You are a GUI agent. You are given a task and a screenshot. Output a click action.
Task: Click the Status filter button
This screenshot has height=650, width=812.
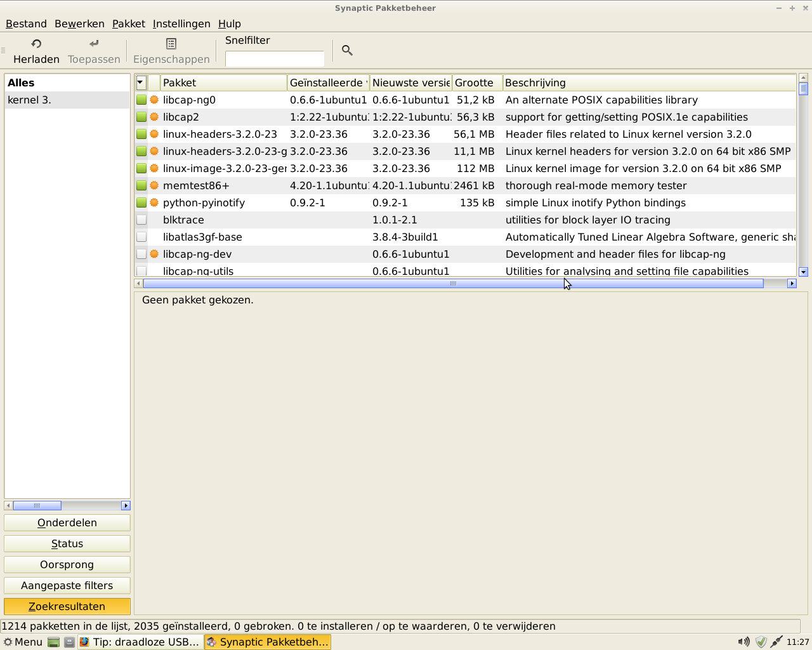(x=67, y=543)
